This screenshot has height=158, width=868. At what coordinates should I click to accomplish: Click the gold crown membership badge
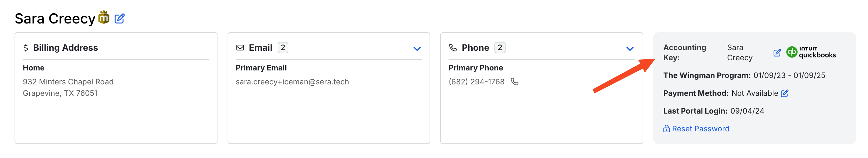(x=104, y=17)
